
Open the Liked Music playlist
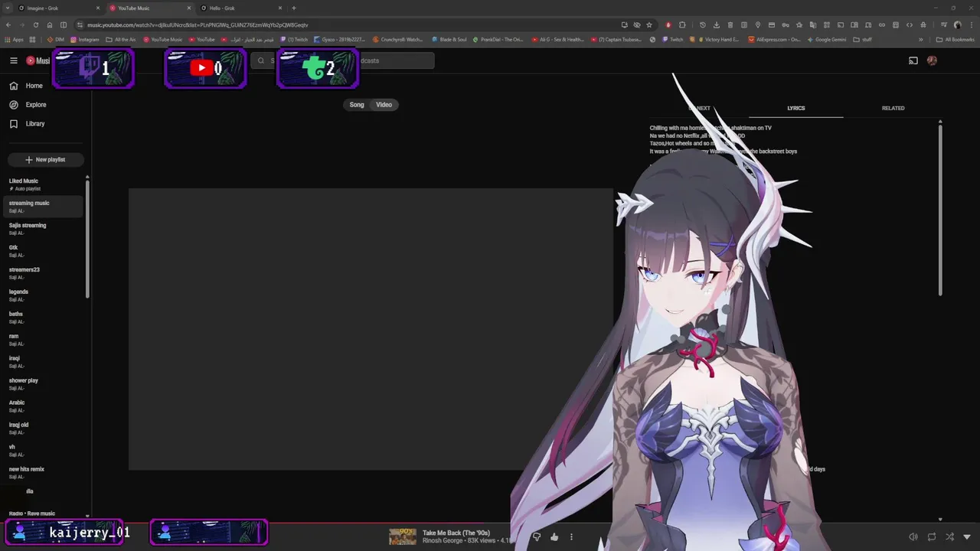pos(43,184)
